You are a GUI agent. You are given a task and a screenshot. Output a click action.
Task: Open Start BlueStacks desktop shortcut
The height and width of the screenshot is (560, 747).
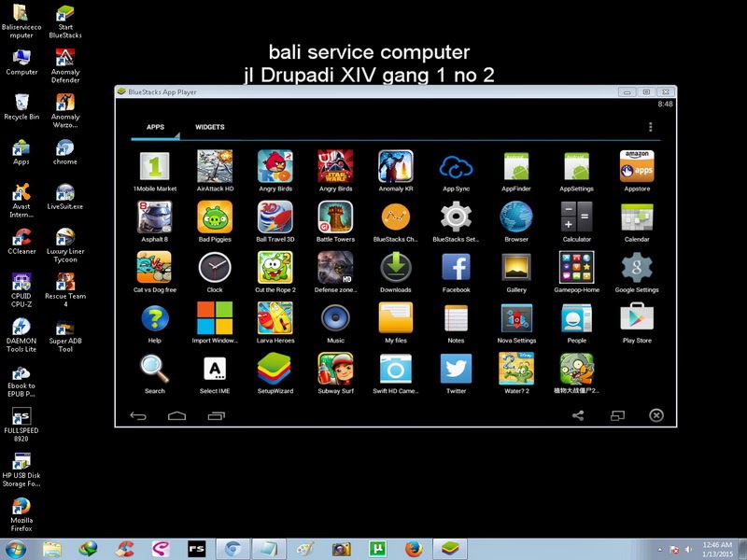[65, 21]
